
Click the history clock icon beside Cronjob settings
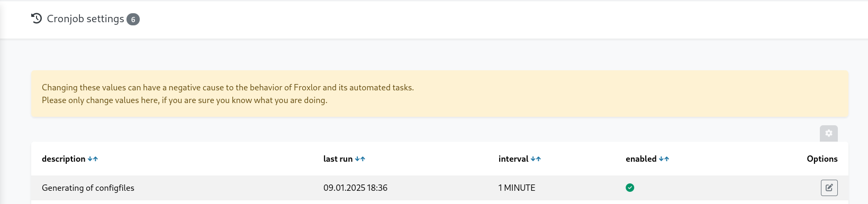point(37,18)
